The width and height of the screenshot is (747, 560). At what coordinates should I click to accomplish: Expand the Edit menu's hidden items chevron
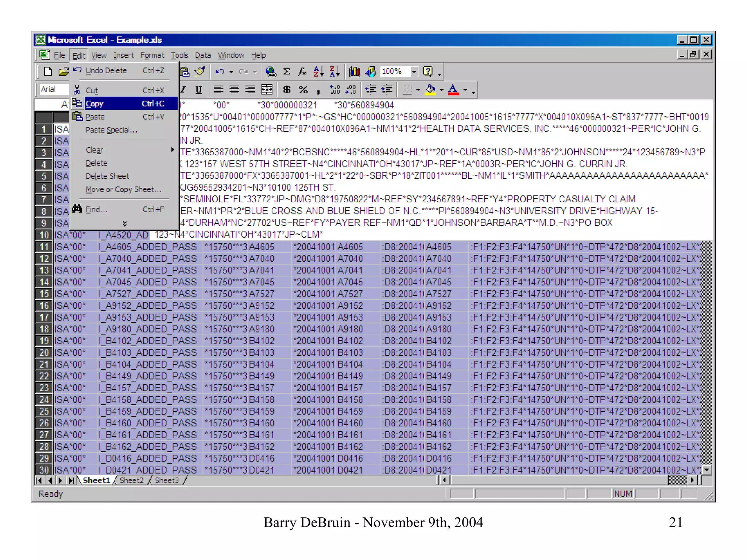click(x=124, y=223)
